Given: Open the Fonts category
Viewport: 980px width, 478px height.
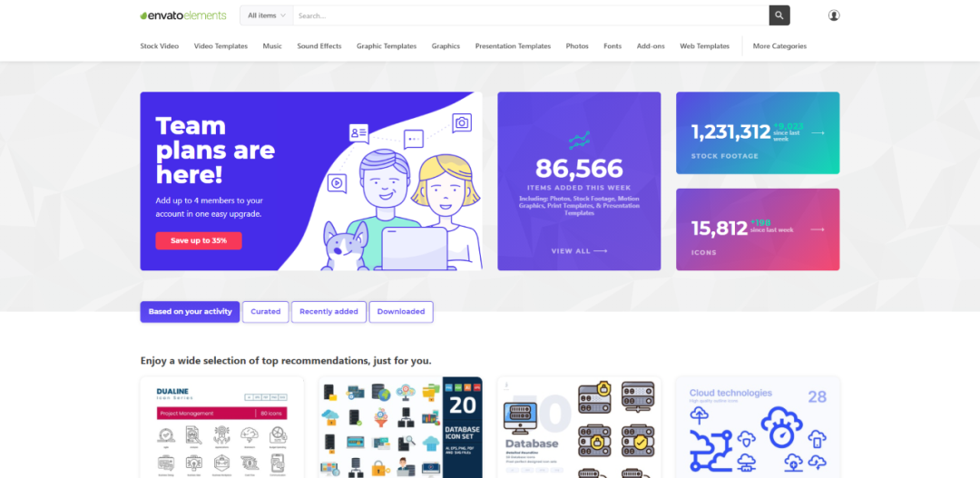Looking at the screenshot, I should 612,46.
